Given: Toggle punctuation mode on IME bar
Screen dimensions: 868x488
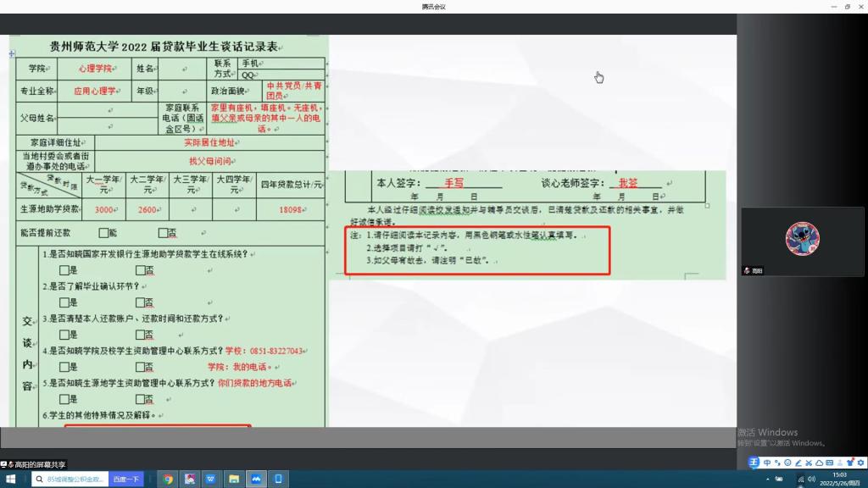Looking at the screenshot, I should point(777,463).
